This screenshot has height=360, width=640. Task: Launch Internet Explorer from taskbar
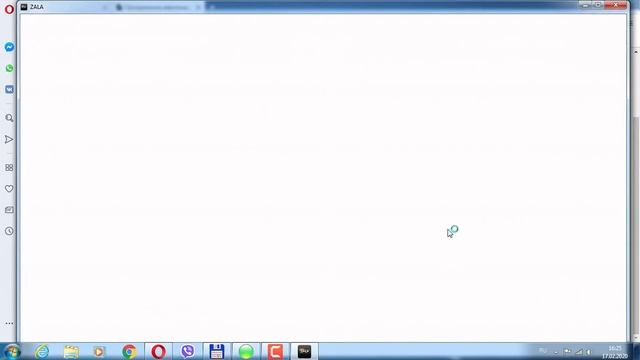(42, 351)
